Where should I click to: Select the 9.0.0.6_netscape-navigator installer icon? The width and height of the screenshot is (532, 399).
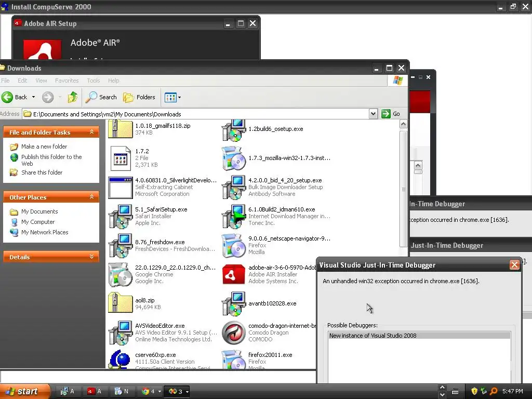coord(233,246)
